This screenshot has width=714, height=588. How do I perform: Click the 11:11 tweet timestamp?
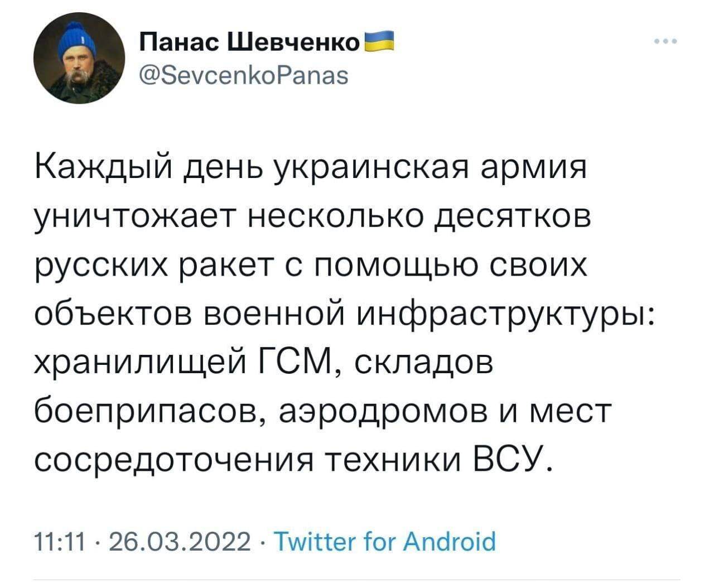point(58,541)
